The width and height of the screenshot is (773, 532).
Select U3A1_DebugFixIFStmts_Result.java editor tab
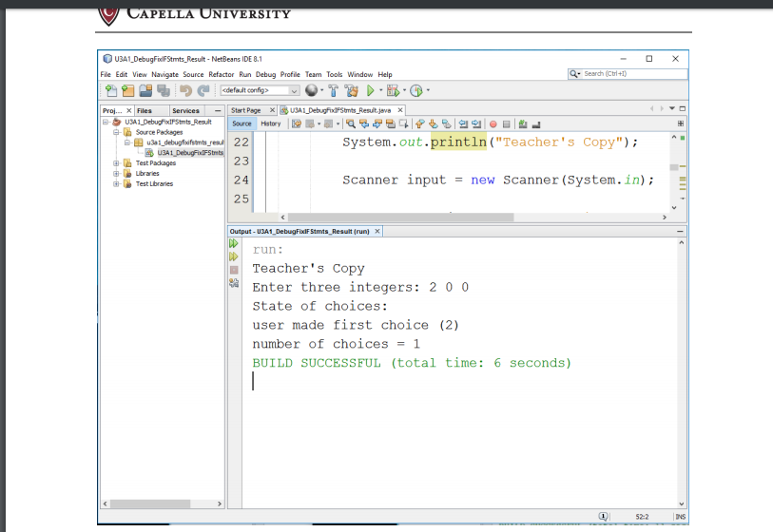coord(340,110)
